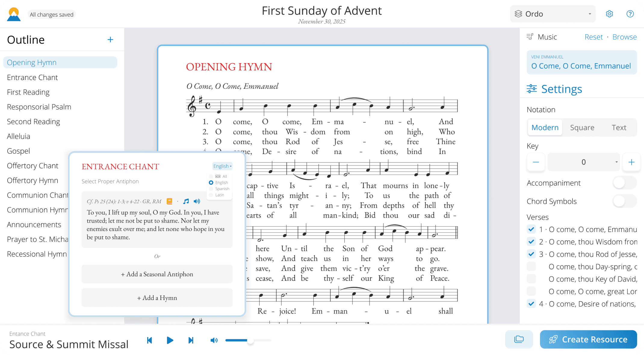Viewport: 644px width, 355px height.
Task: Open settings gear in top bar
Action: [x=609, y=14]
